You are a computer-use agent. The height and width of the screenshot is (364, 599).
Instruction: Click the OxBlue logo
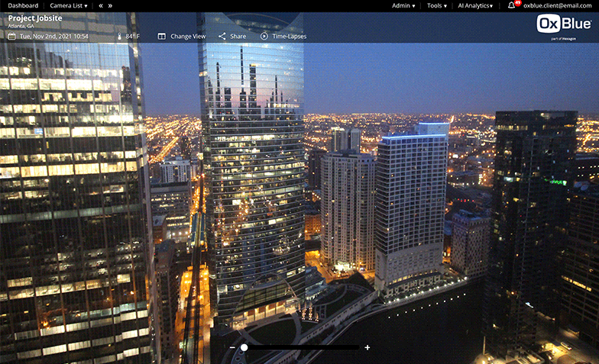[x=564, y=24]
